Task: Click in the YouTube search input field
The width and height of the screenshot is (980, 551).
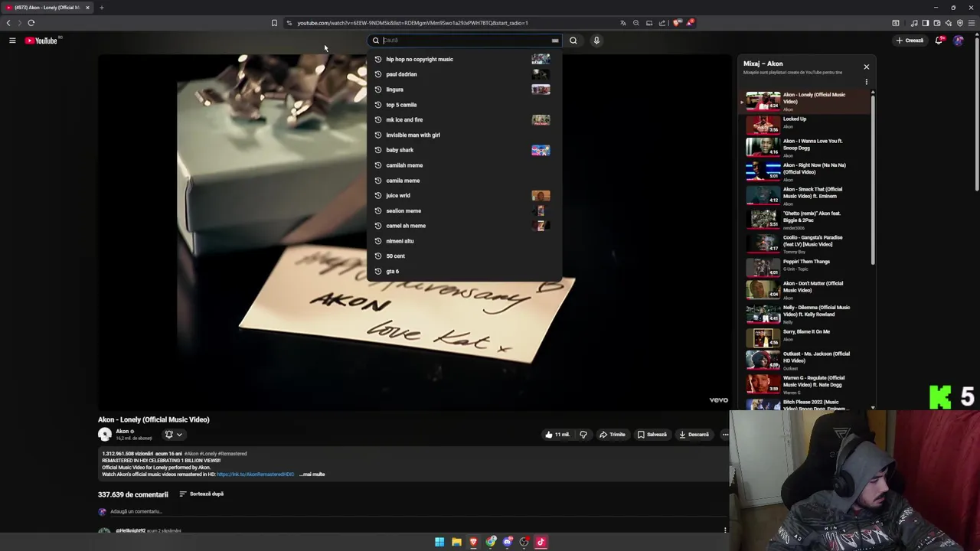Action: pos(465,41)
